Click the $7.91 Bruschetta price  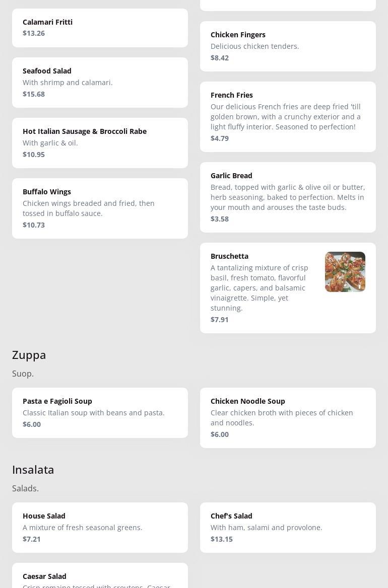pyautogui.click(x=219, y=320)
